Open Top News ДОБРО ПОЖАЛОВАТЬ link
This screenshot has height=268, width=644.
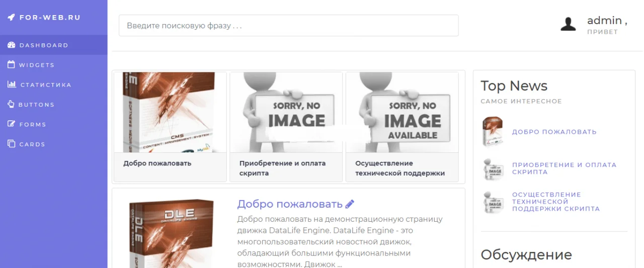pyautogui.click(x=554, y=132)
